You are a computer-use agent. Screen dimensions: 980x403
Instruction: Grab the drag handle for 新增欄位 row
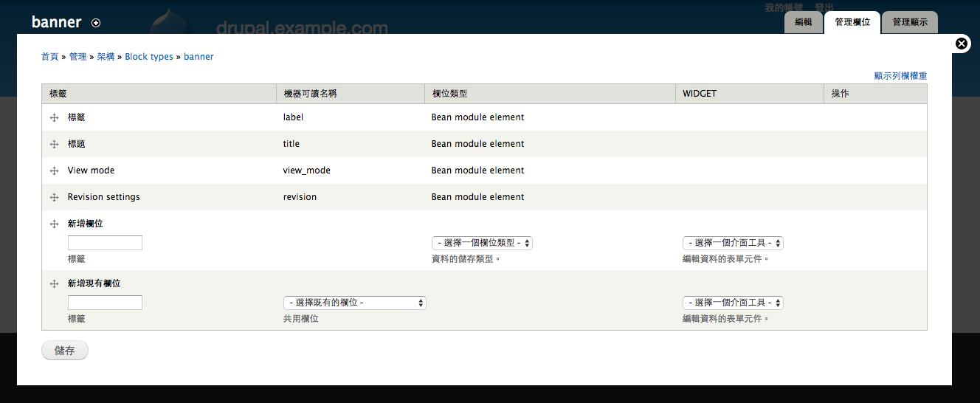[x=54, y=224]
